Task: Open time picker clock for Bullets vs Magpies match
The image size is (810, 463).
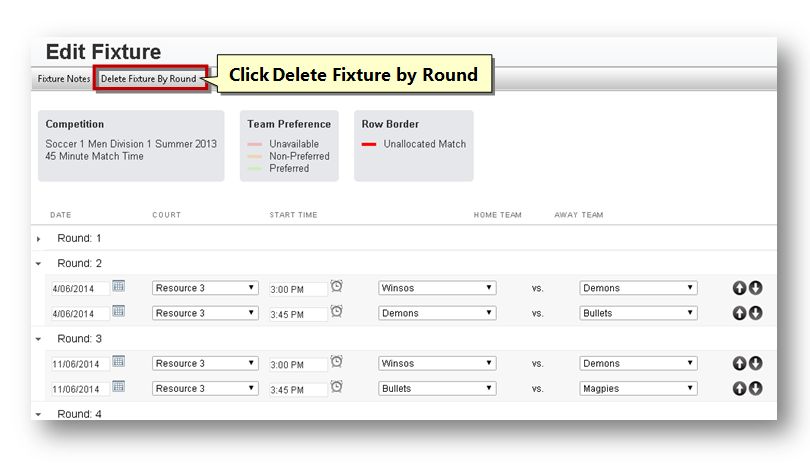Action: (x=336, y=387)
